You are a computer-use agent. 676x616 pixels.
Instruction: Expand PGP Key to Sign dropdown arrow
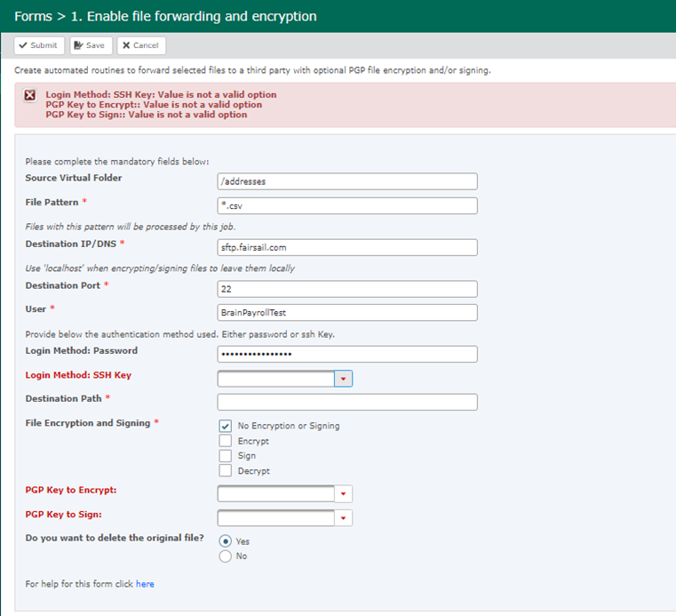point(343,518)
